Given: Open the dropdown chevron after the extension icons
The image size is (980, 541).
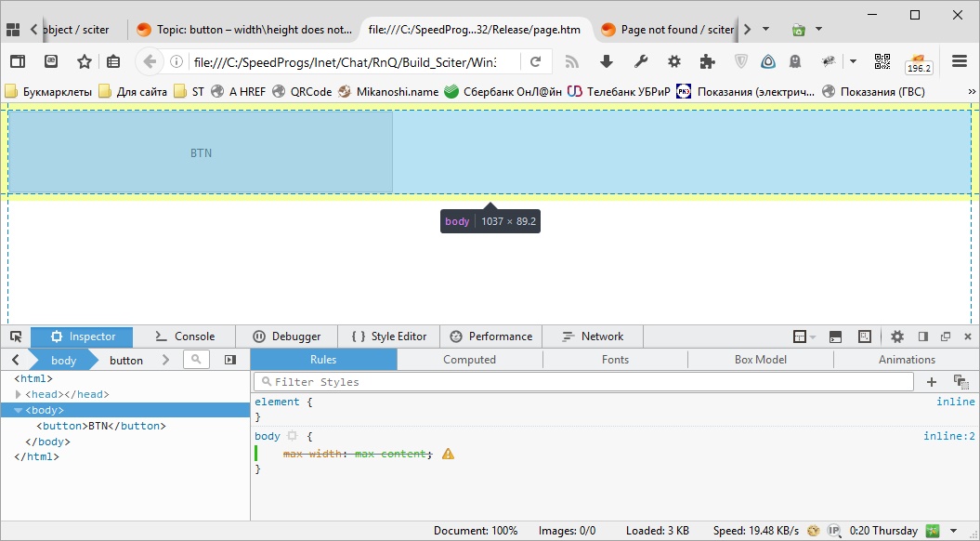Looking at the screenshot, I should click(x=851, y=61).
